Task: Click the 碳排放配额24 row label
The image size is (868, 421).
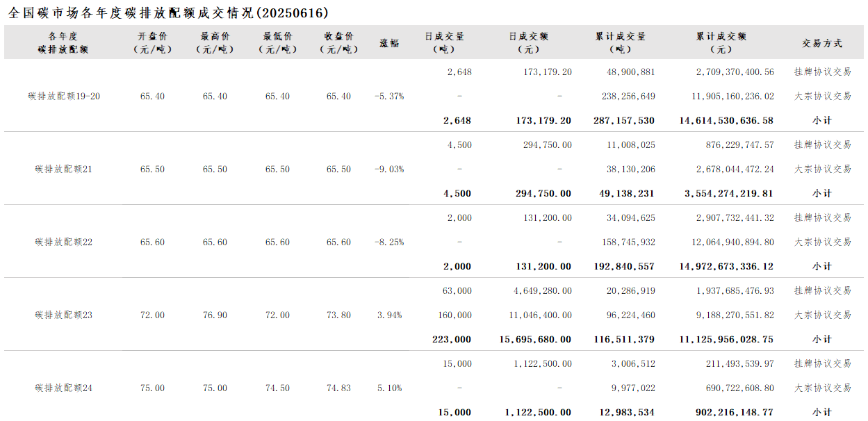Action: tap(64, 388)
